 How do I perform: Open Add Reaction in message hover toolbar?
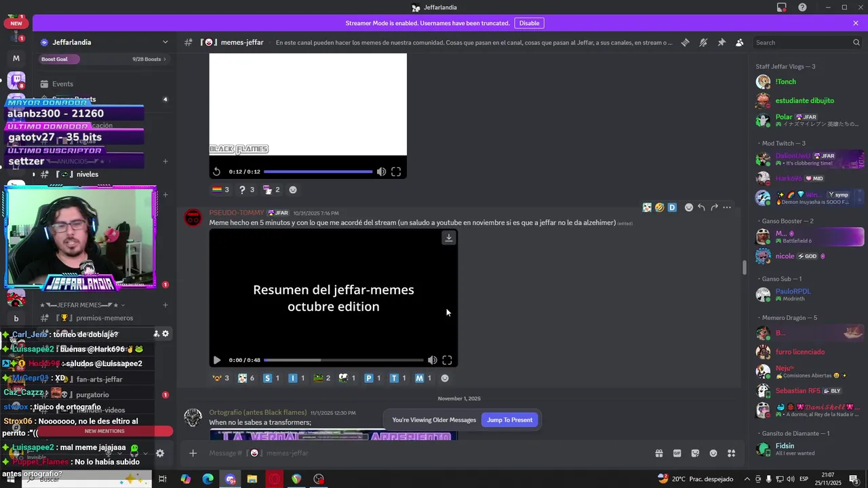pos(688,207)
